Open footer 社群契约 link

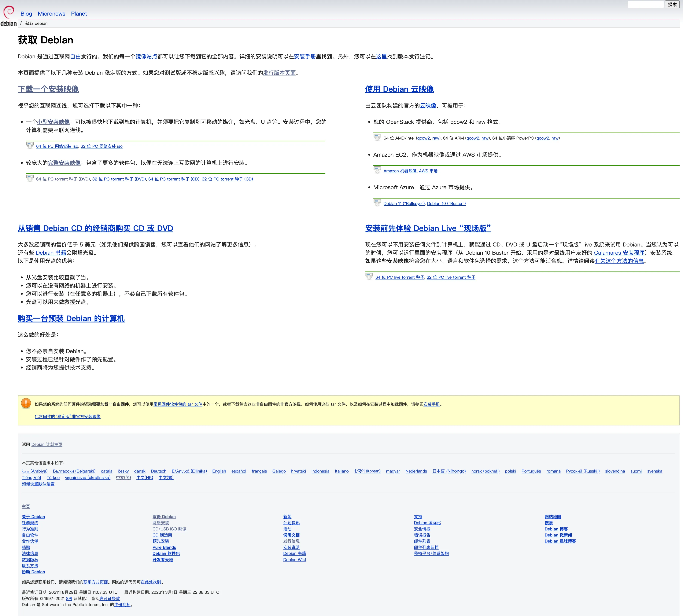pos(30,523)
